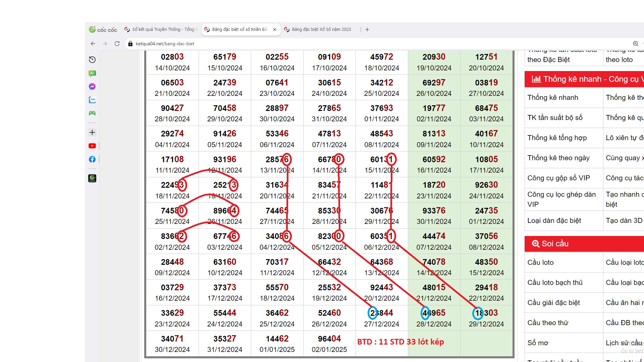Go forward to next page
Screen dimensions: 644x362
click(105, 44)
